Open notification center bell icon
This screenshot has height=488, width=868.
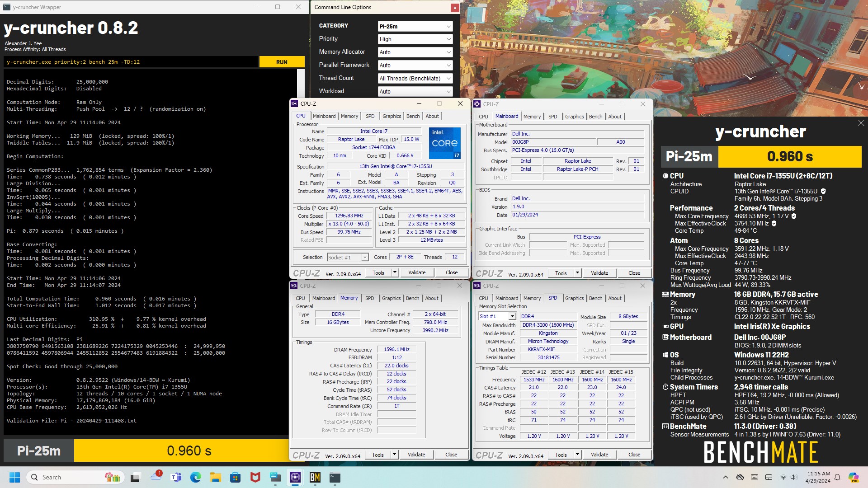point(837,477)
